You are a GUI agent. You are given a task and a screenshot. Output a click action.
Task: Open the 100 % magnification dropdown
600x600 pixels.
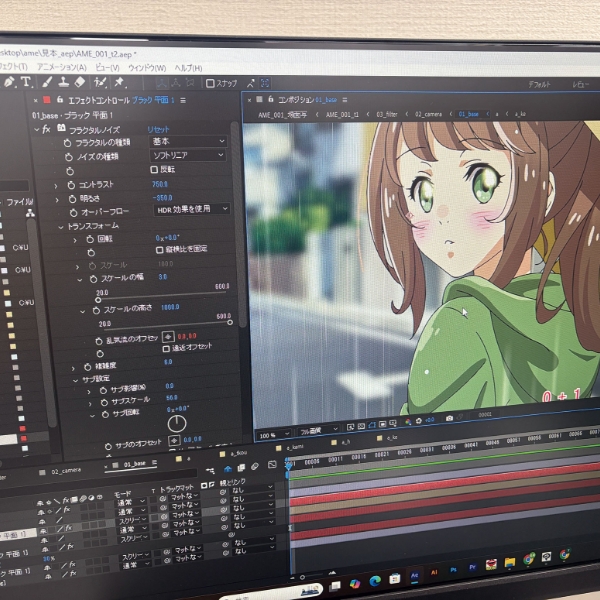click(x=274, y=435)
